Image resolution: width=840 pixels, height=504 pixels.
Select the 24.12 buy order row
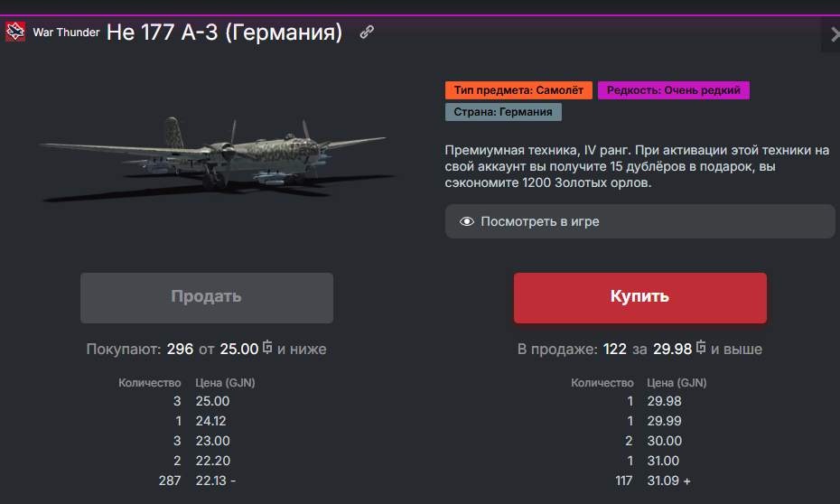click(x=187, y=421)
